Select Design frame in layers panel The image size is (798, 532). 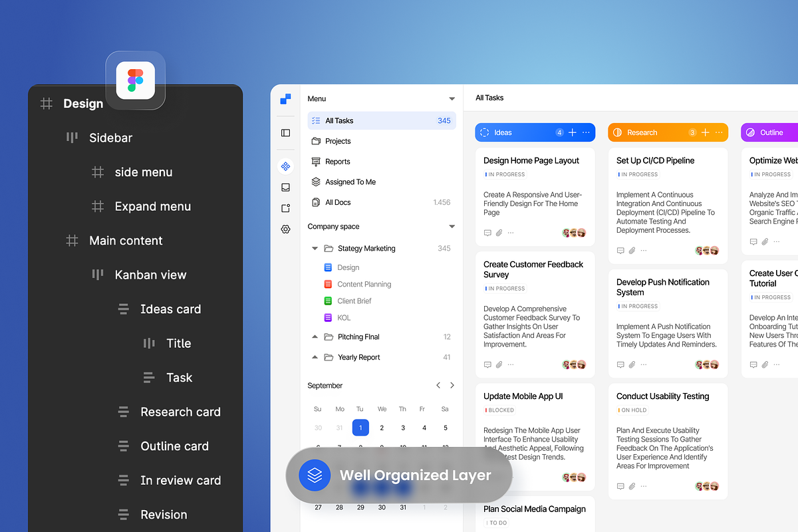[x=82, y=104]
